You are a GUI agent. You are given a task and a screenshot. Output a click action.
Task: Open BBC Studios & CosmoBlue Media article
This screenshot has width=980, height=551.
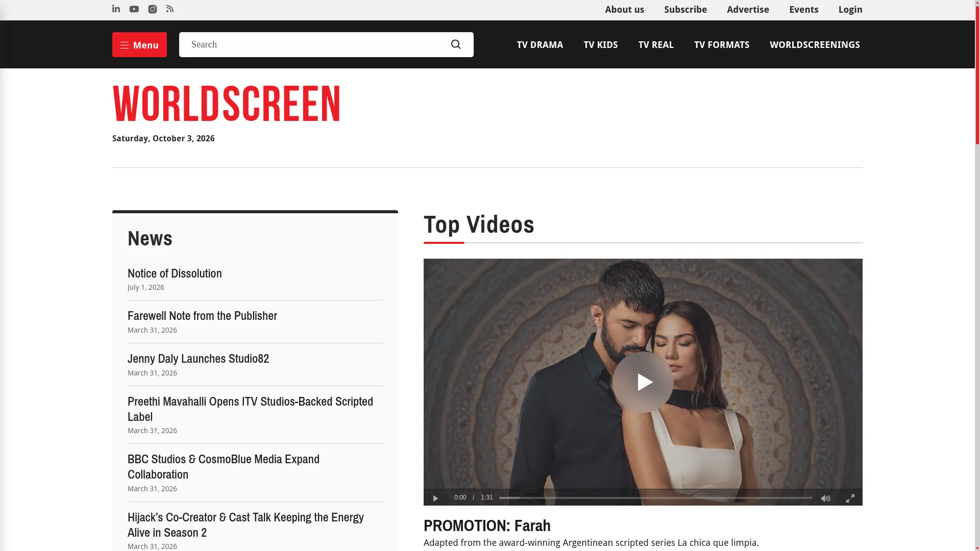click(224, 467)
